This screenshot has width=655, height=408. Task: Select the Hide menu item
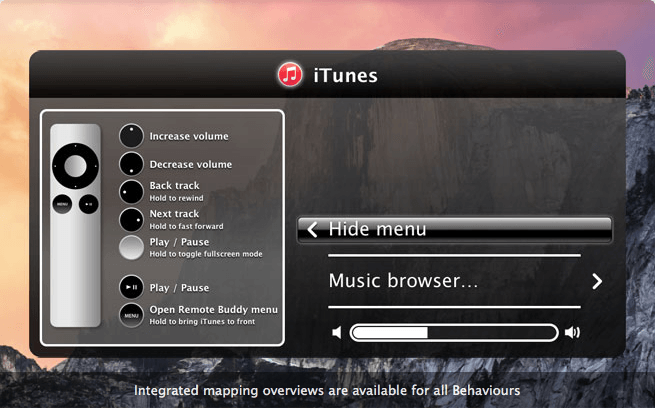(x=454, y=229)
